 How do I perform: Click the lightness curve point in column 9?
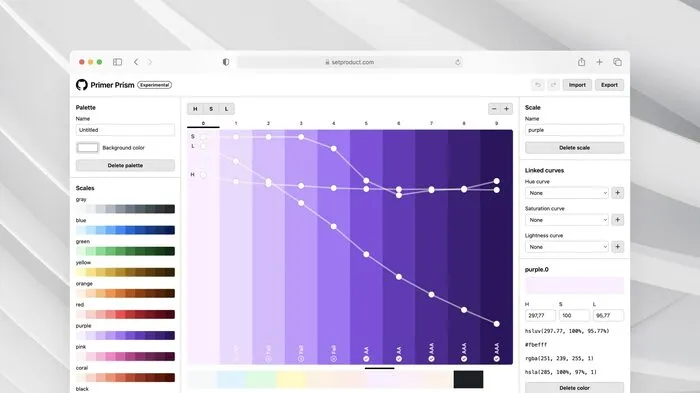pyautogui.click(x=496, y=324)
